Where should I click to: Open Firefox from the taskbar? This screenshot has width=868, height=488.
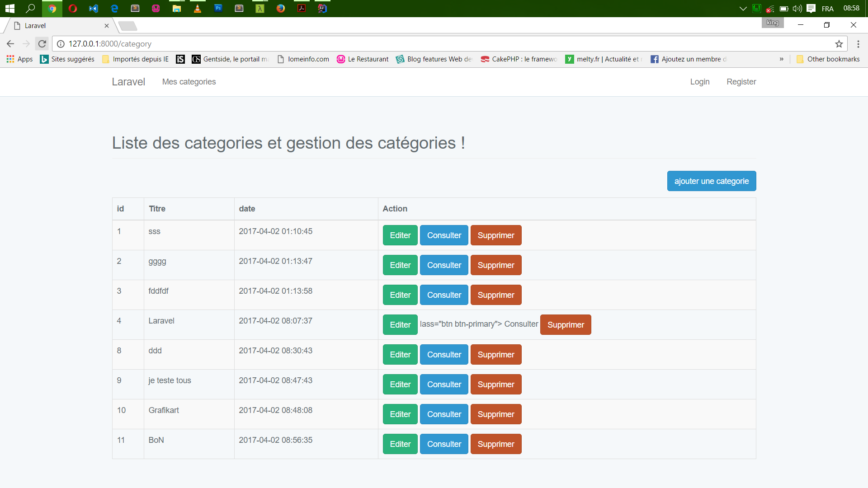pyautogui.click(x=281, y=8)
